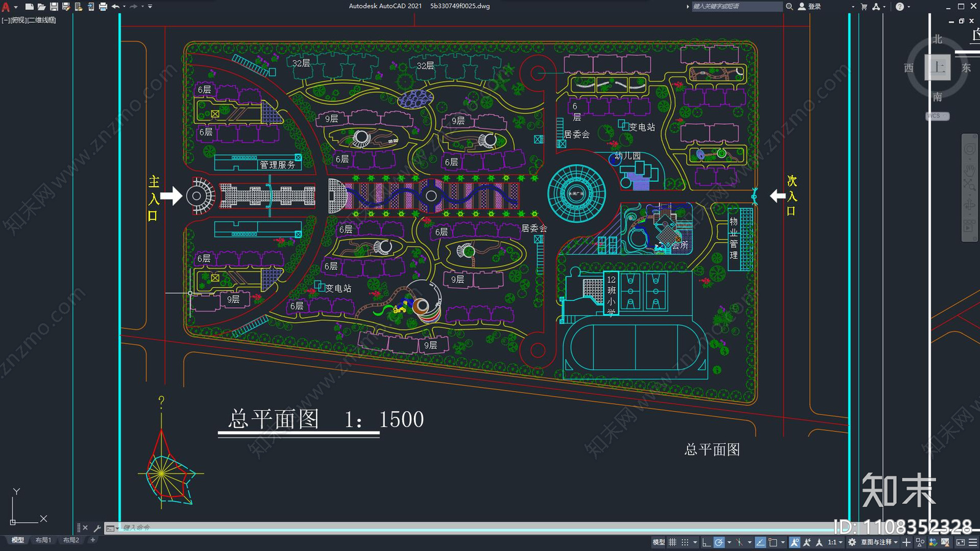Click the annotation monitor plus icon
Image resolution: width=980 pixels, height=551 pixels.
click(x=907, y=542)
